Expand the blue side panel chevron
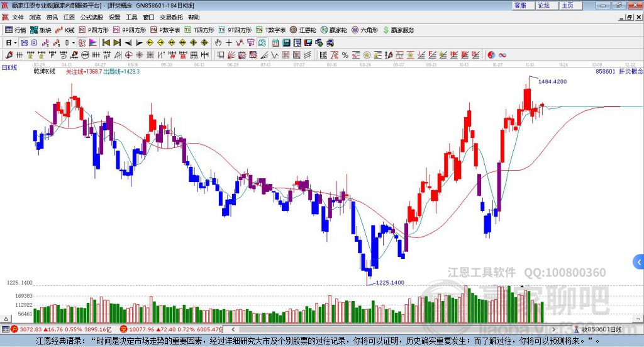Image resolution: width=644 pixels, height=347 pixels. pos(639,261)
